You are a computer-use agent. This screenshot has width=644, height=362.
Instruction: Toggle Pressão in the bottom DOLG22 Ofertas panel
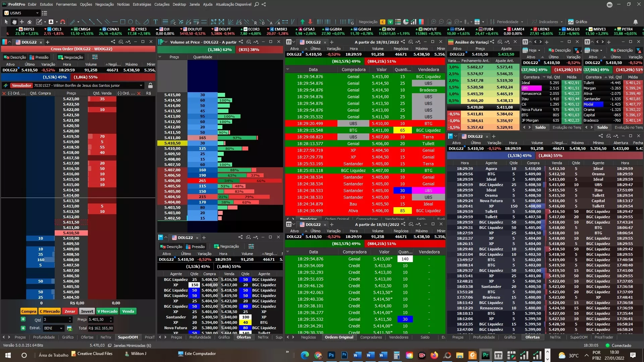pos(195,247)
